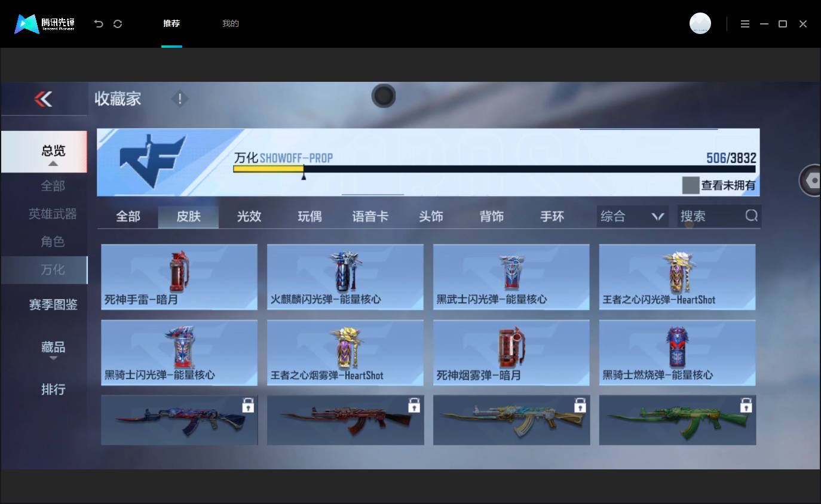Screen dimensions: 821x504
Task: Click the refresh icon in title bar
Action: point(118,24)
